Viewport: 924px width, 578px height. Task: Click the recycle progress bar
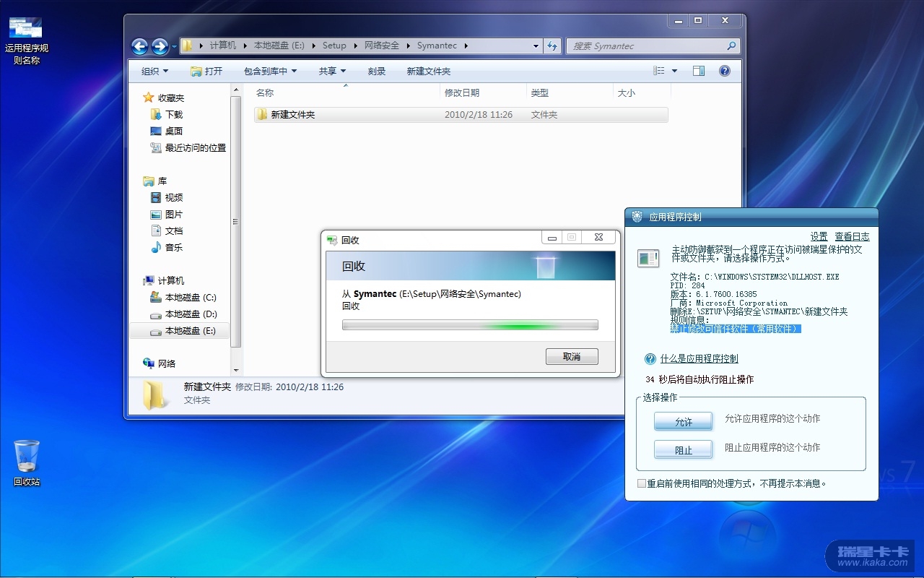pyautogui.click(x=470, y=325)
